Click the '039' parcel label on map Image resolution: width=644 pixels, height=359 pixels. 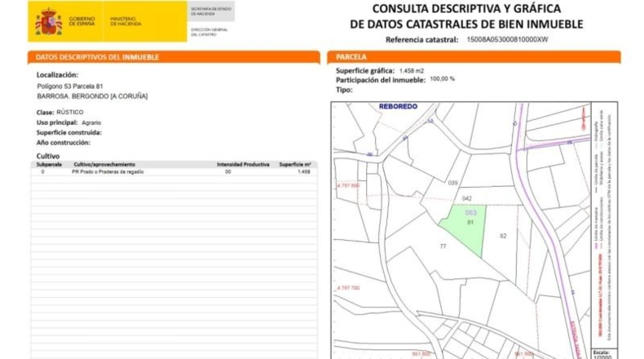pos(452,183)
